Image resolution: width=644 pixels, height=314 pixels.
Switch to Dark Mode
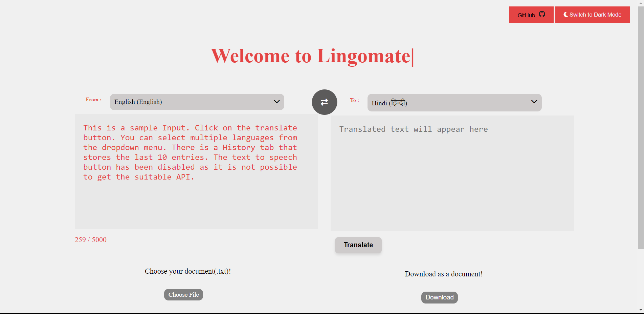593,15
